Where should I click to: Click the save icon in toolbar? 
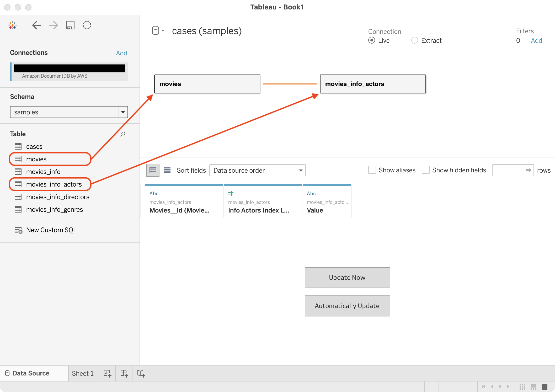click(70, 25)
